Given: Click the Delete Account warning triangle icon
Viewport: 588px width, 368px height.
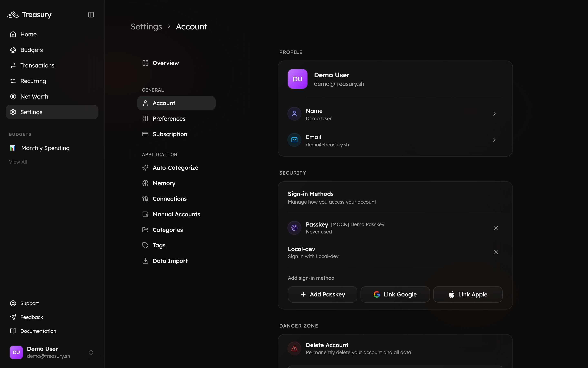Looking at the screenshot, I should click(294, 349).
